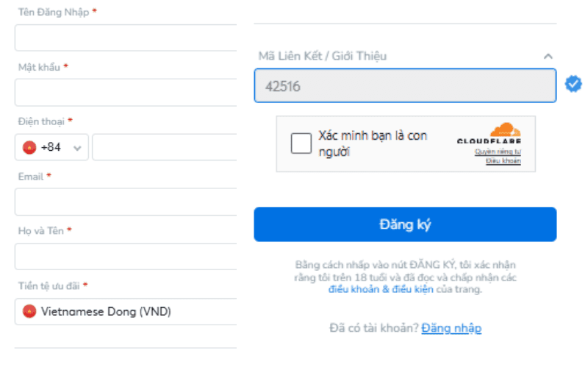Screen dimensions: 588x368
Task: Open the +84 country code dropdown
Action: coord(51,147)
